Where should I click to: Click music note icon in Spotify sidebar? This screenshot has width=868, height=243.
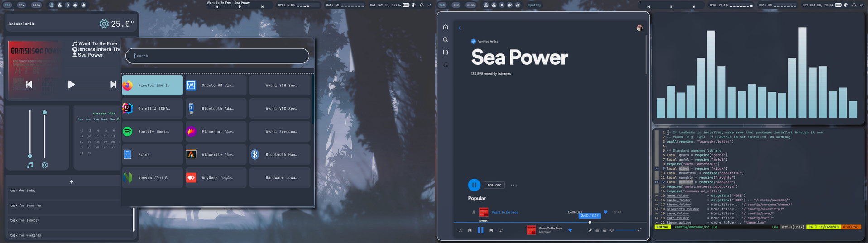click(446, 65)
